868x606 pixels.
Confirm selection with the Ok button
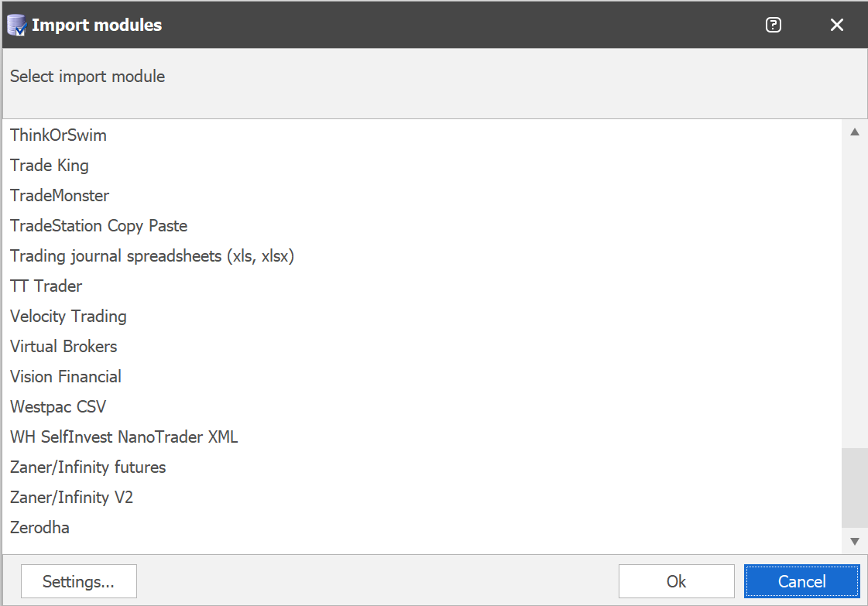(x=677, y=581)
